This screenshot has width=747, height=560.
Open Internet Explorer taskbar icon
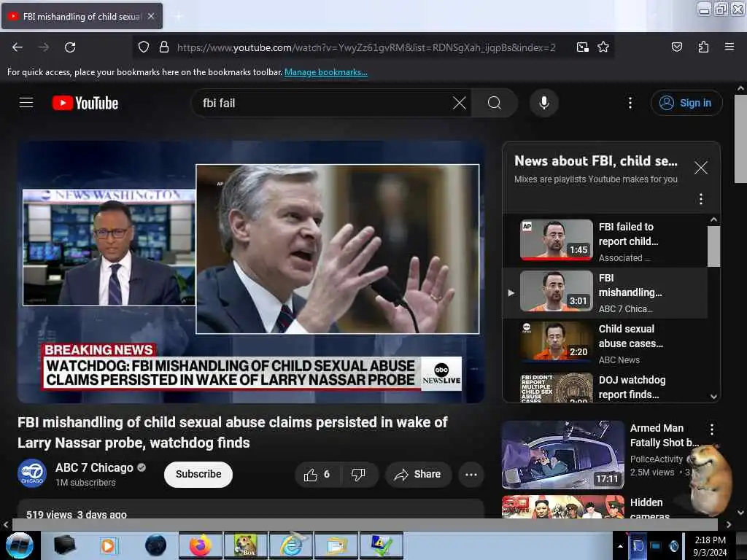coord(291,545)
